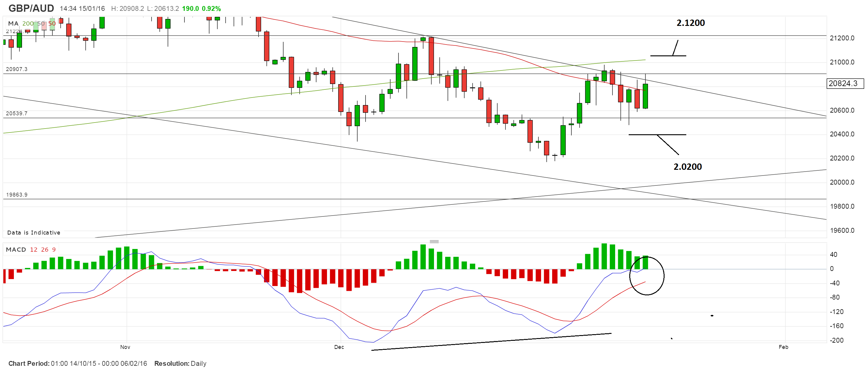Click the MACD signal period value 9
Viewport: 868px width, 370px height.
pyautogui.click(x=54, y=250)
